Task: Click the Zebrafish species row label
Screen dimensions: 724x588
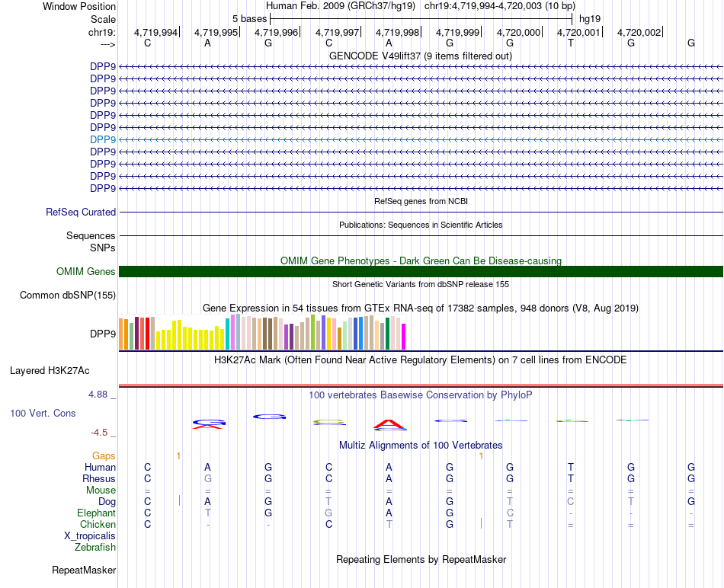Action: tap(95, 547)
